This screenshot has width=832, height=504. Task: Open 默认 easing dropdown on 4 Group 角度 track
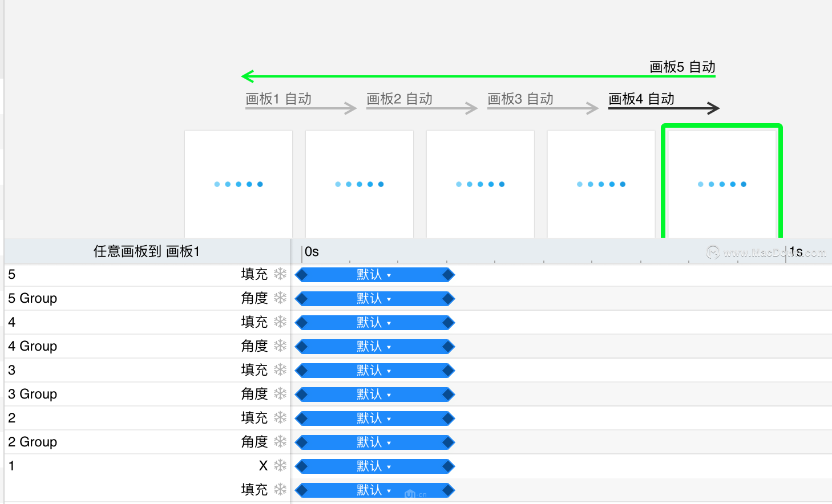[374, 347]
